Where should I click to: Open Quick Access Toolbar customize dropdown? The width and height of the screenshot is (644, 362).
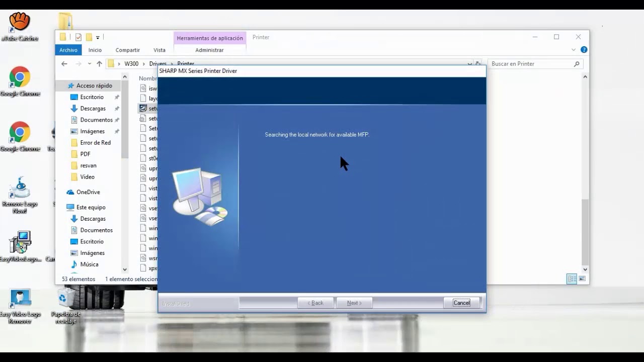tap(98, 37)
